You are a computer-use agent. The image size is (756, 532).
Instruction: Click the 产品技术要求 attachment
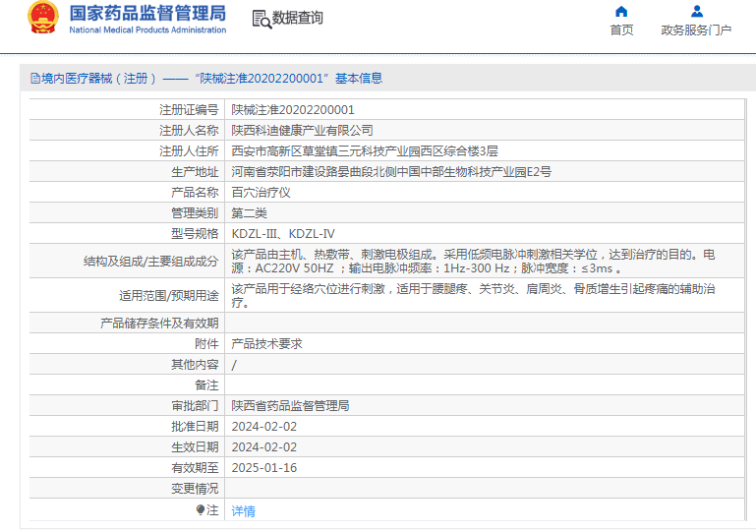(266, 344)
